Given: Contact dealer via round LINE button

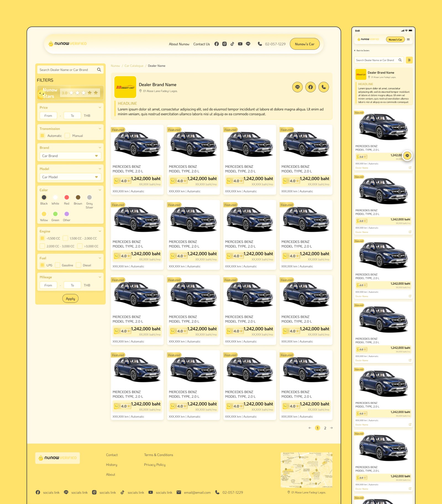Looking at the screenshot, I should pyautogui.click(x=297, y=87).
